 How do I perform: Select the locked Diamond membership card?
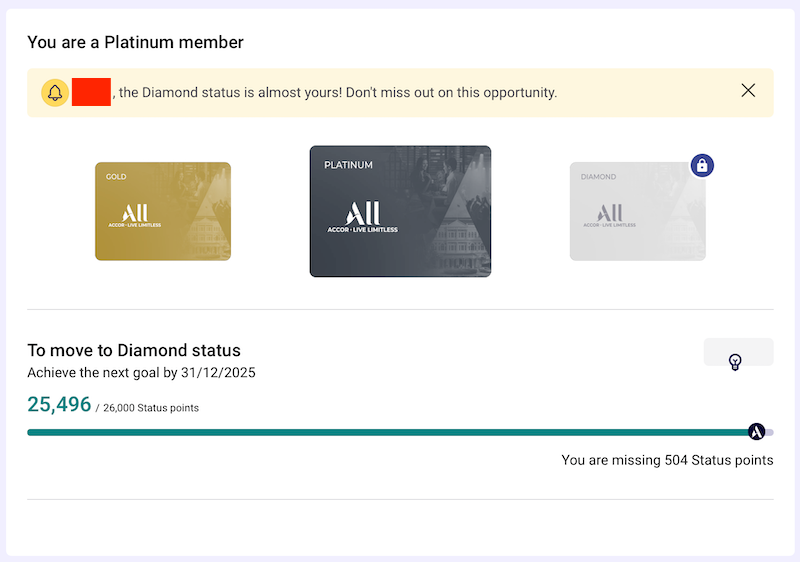click(637, 211)
